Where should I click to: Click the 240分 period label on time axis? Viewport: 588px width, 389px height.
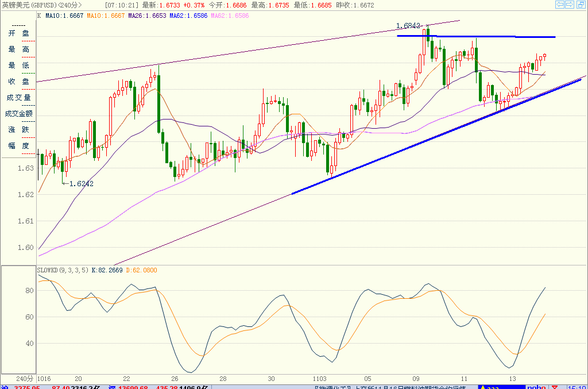point(25,379)
